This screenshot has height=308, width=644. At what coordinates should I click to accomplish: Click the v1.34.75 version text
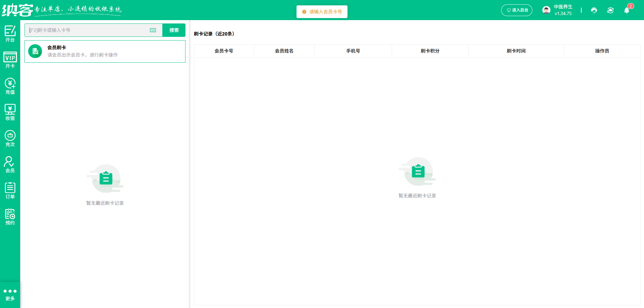[563, 14]
